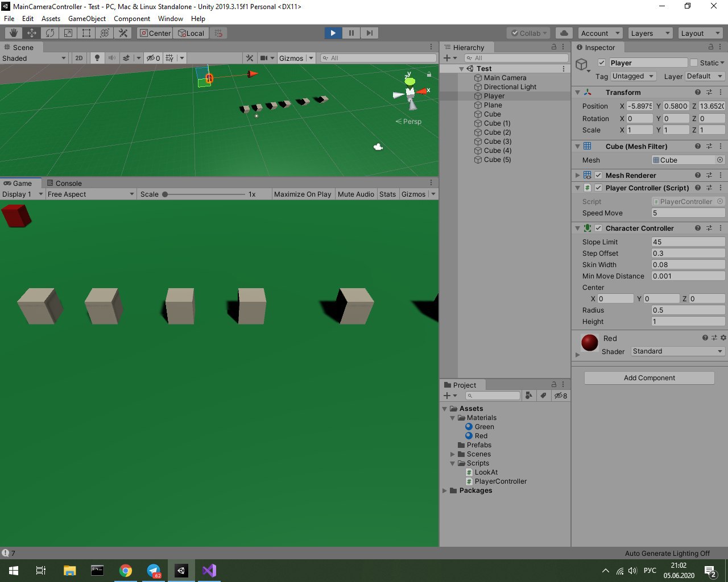Viewport: 728px width, 582px height.
Task: Open the GameObject menu
Action: (87, 18)
